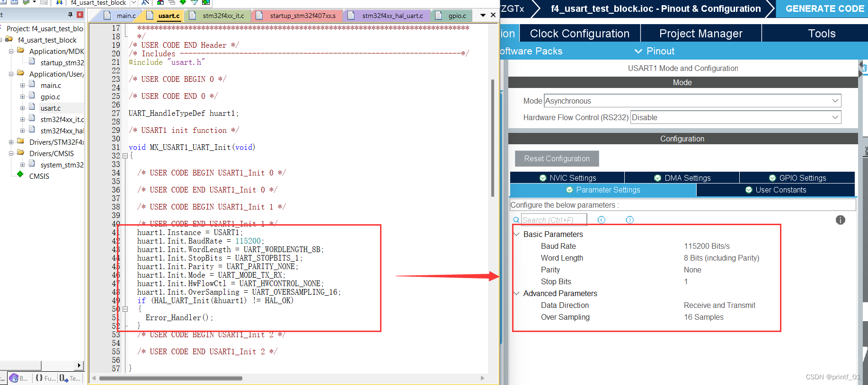Open the Project Manager tab

click(x=701, y=34)
